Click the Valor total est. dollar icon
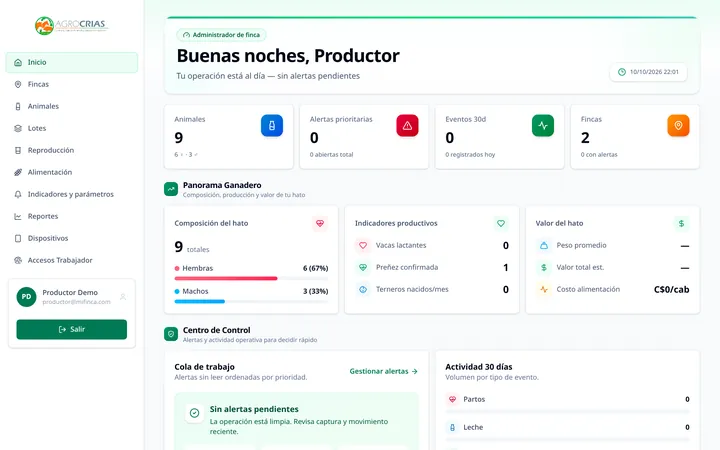This screenshot has height=450, width=720. click(544, 268)
